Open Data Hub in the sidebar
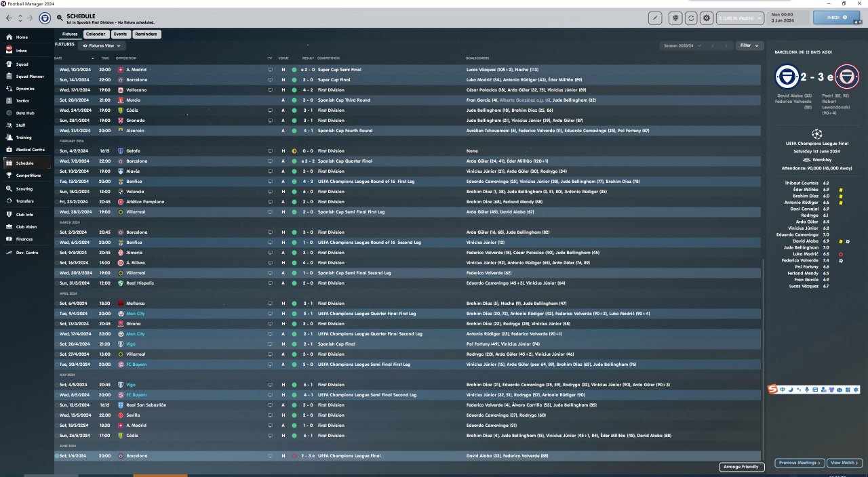Screen dimensions: 868x477 (24, 113)
